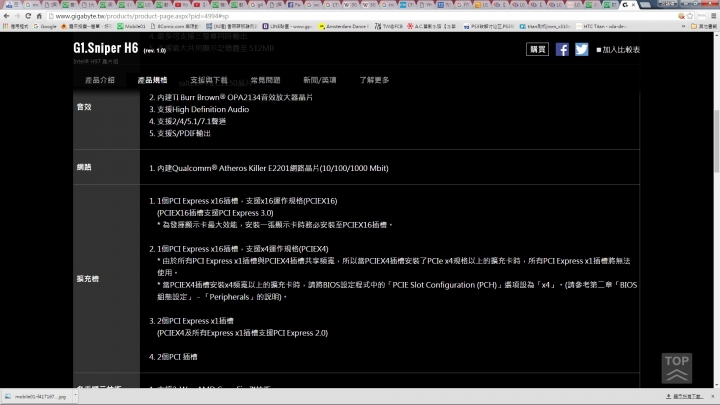Image resolution: width=720 pixels, height=405 pixels.
Task: Open the Mobile01 bookmark
Action: pyautogui.click(x=131, y=26)
